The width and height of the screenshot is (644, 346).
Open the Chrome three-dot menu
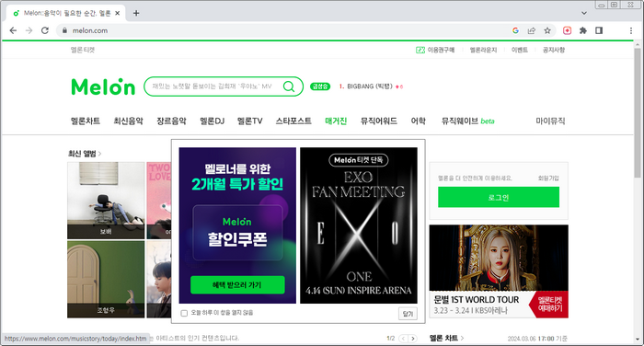coord(631,30)
